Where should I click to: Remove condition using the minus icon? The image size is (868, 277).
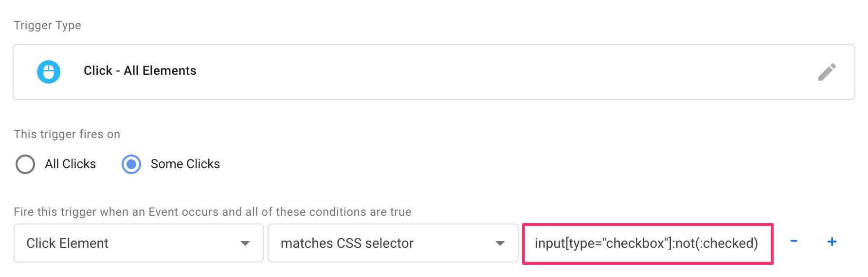pyautogui.click(x=794, y=241)
